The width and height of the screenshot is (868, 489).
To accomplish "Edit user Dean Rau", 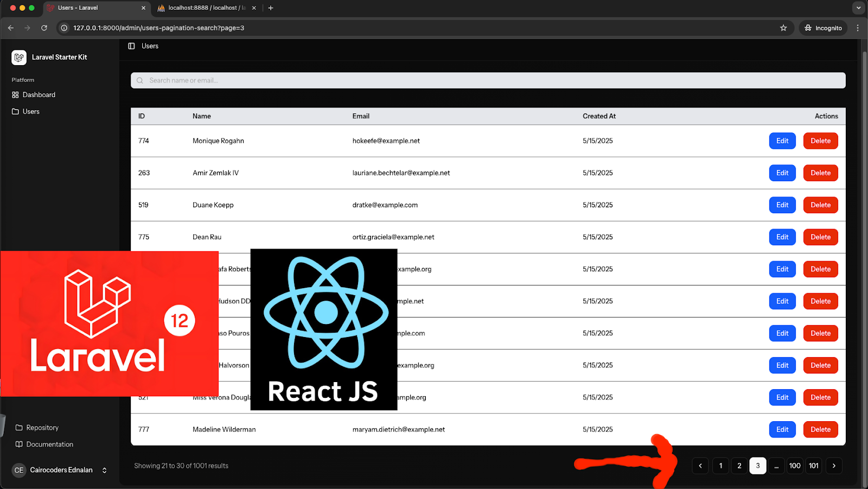I will pyautogui.click(x=782, y=237).
